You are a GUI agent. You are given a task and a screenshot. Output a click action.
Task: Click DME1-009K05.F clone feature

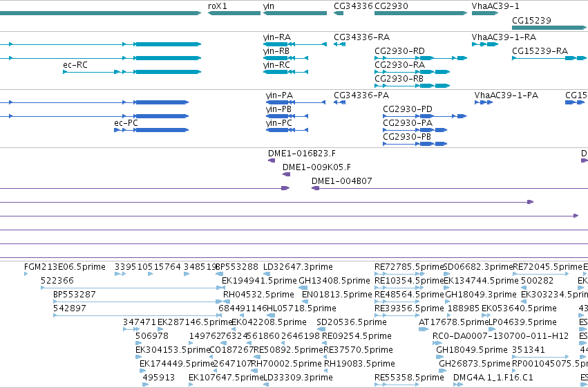287,174
